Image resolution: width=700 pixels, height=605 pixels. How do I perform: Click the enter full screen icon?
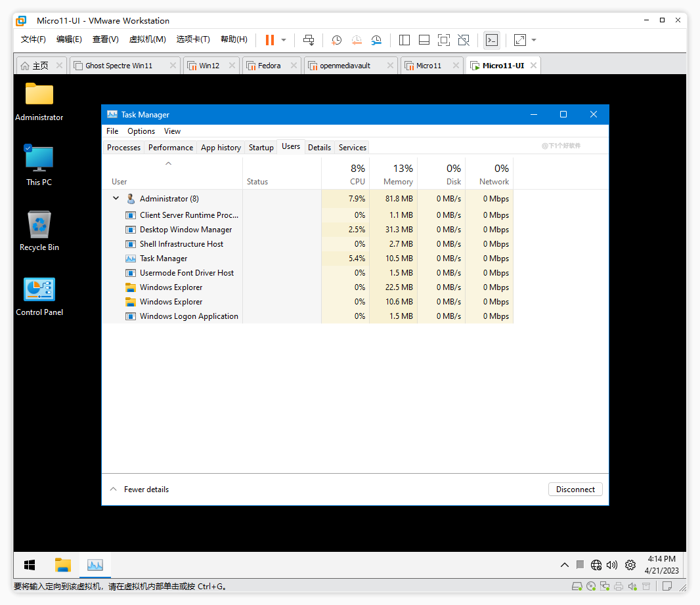coord(444,40)
